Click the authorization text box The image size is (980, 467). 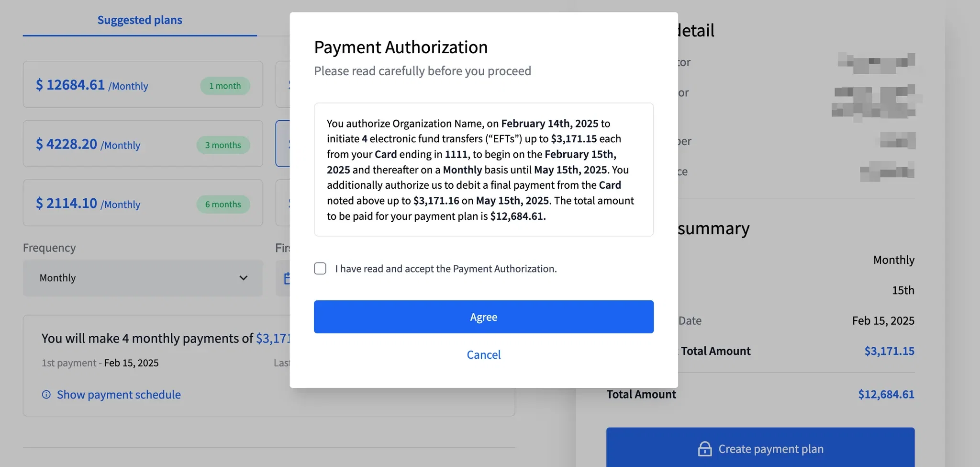483,170
